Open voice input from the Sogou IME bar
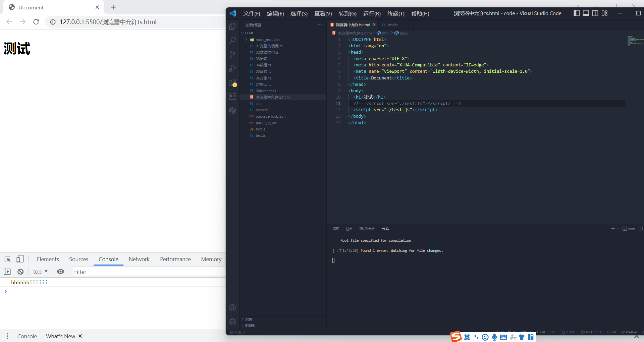 coord(494,337)
